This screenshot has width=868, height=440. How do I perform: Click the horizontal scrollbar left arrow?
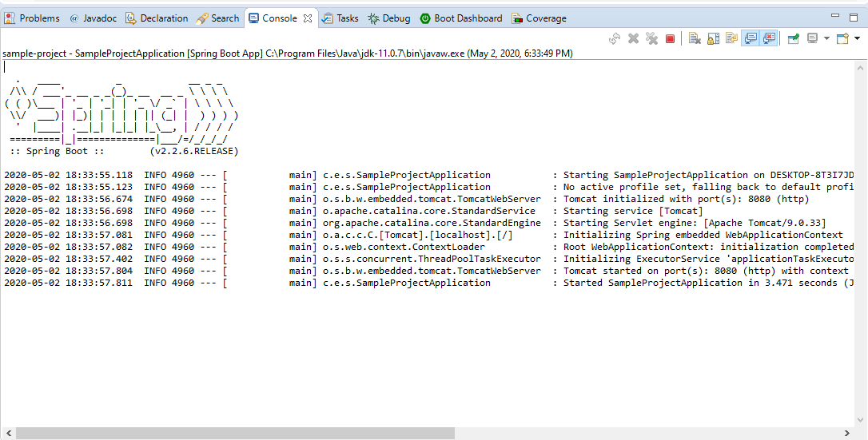[x=7, y=433]
